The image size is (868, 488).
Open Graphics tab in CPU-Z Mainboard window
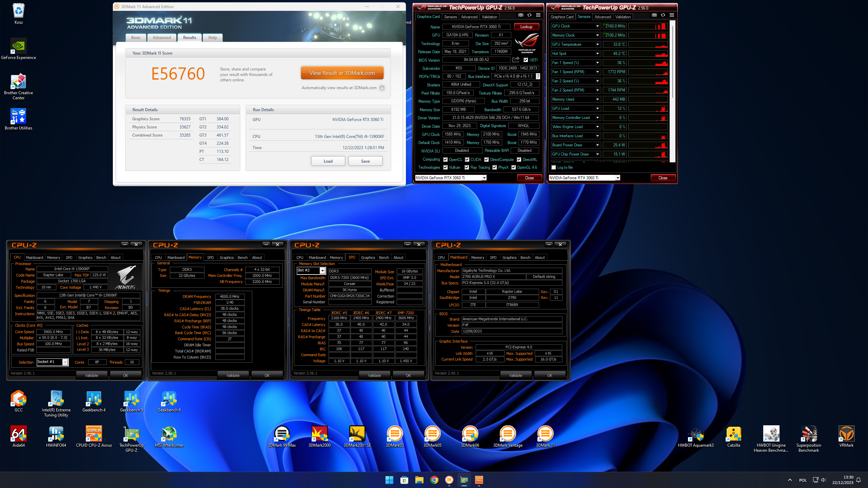pyautogui.click(x=509, y=258)
